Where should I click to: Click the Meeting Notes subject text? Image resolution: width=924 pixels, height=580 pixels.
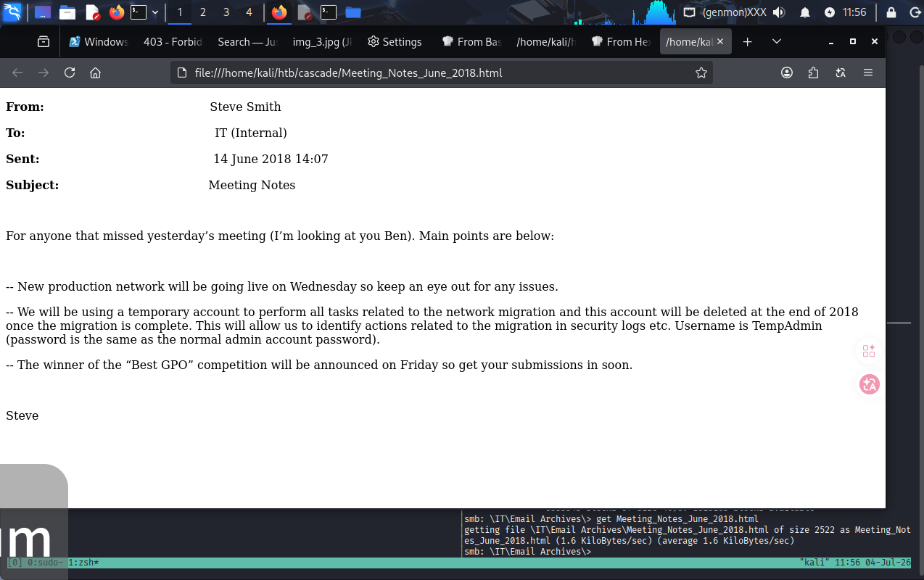tap(252, 185)
